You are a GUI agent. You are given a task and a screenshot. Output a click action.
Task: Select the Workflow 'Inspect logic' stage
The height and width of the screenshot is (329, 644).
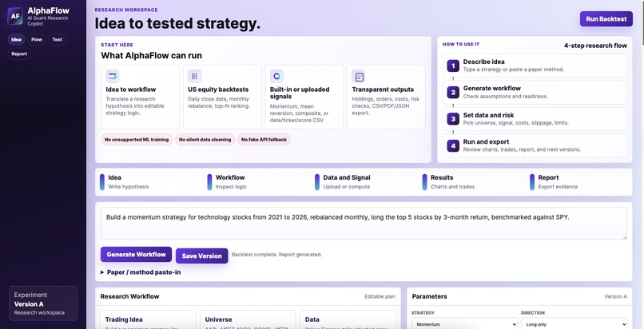pyautogui.click(x=256, y=182)
